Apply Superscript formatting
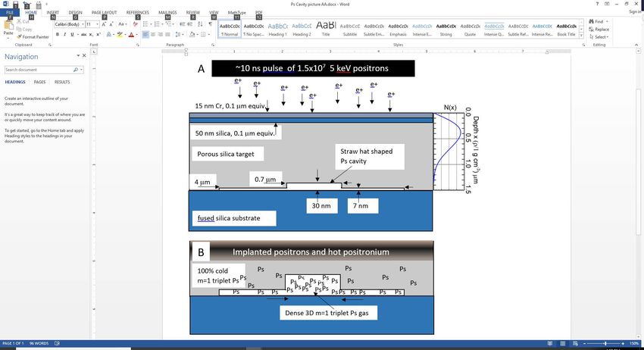 97,35
